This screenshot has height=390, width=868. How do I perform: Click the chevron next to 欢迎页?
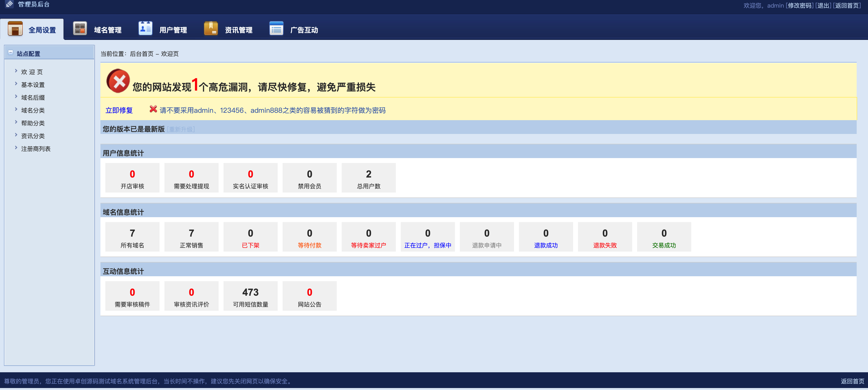16,71
